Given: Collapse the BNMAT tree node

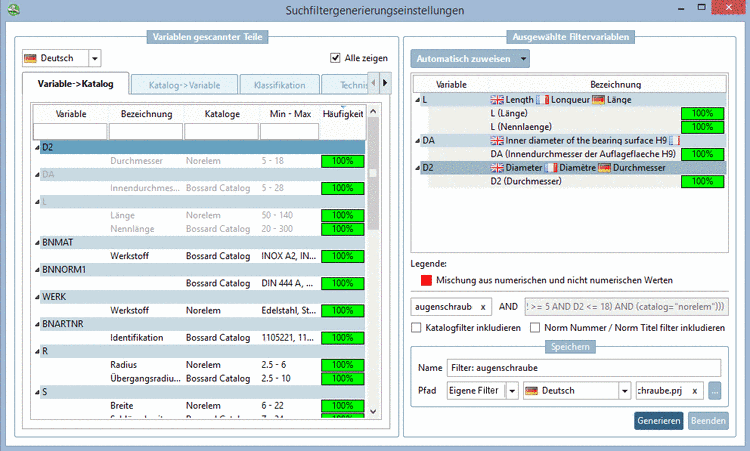Looking at the screenshot, I should point(37,243).
